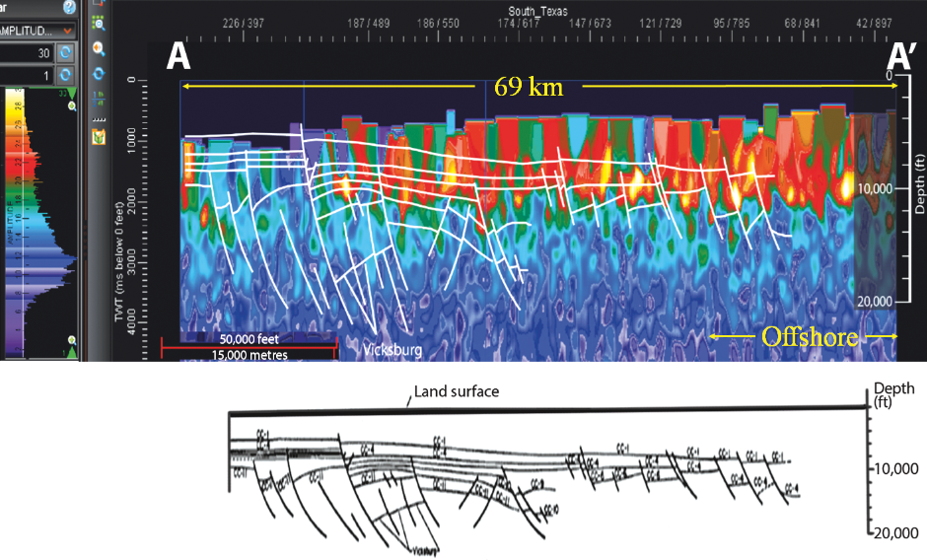927x560 pixels.
Task: Click the 1/2 numbering toolbar icon
Action: 99,97
